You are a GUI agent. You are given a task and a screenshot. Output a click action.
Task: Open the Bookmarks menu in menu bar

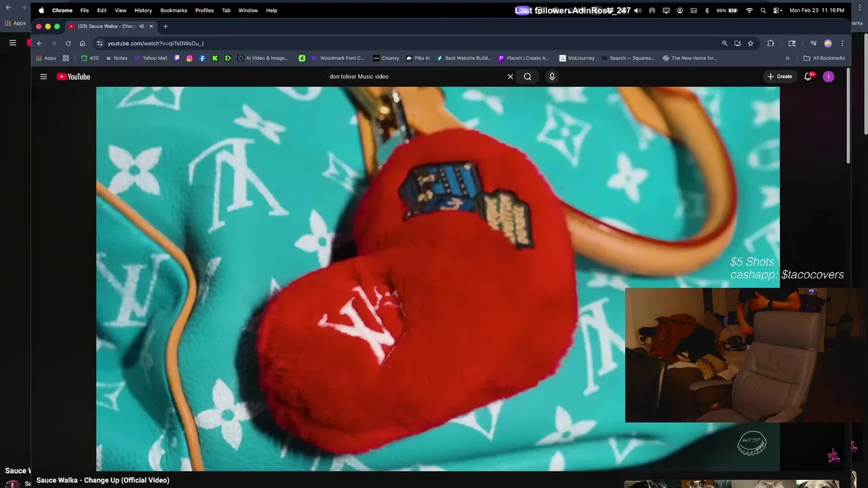click(174, 10)
